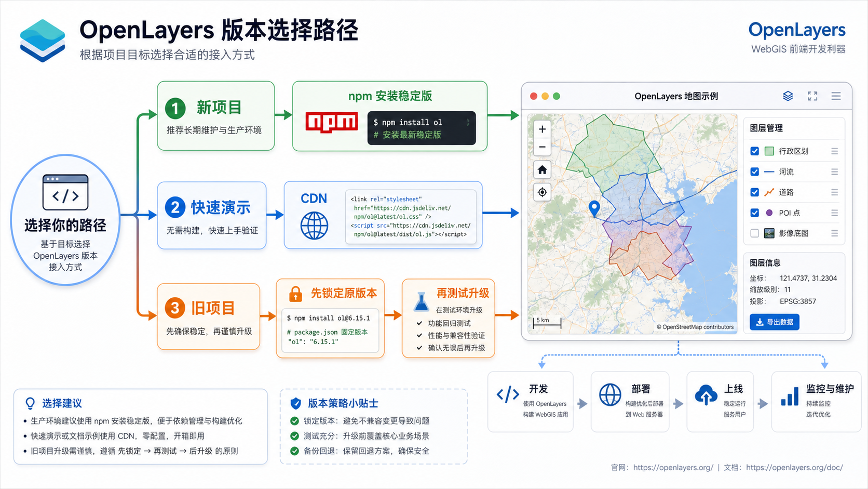Screen dimensions: 868x489
Task: Toggle fullscreen icon in map window header
Action: pos(812,96)
